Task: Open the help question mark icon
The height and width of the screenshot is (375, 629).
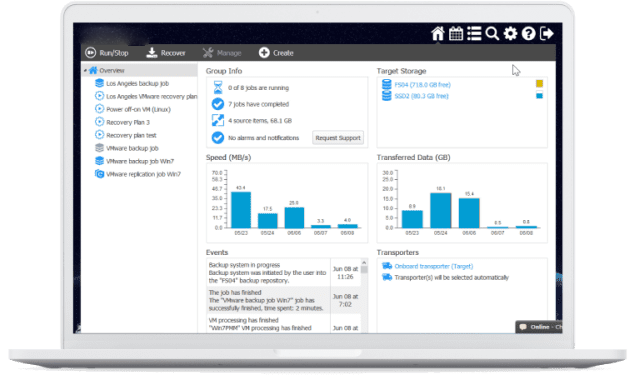Action: pos(529,34)
